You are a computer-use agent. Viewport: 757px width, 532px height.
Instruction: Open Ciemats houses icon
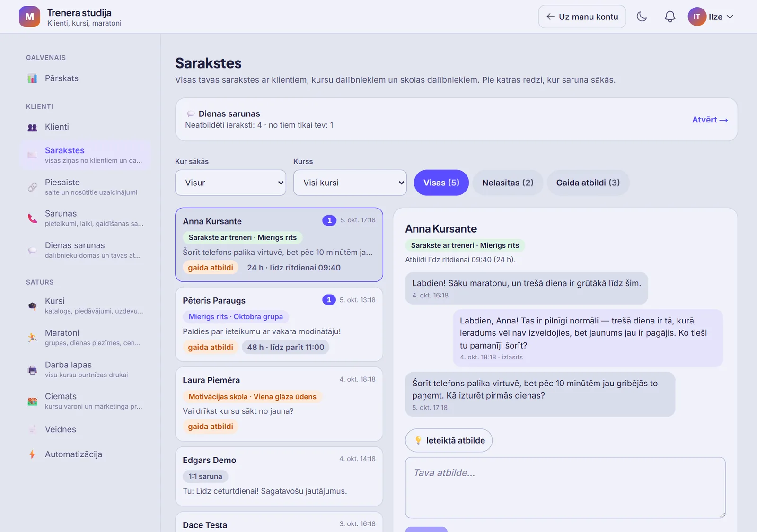pos(32,401)
